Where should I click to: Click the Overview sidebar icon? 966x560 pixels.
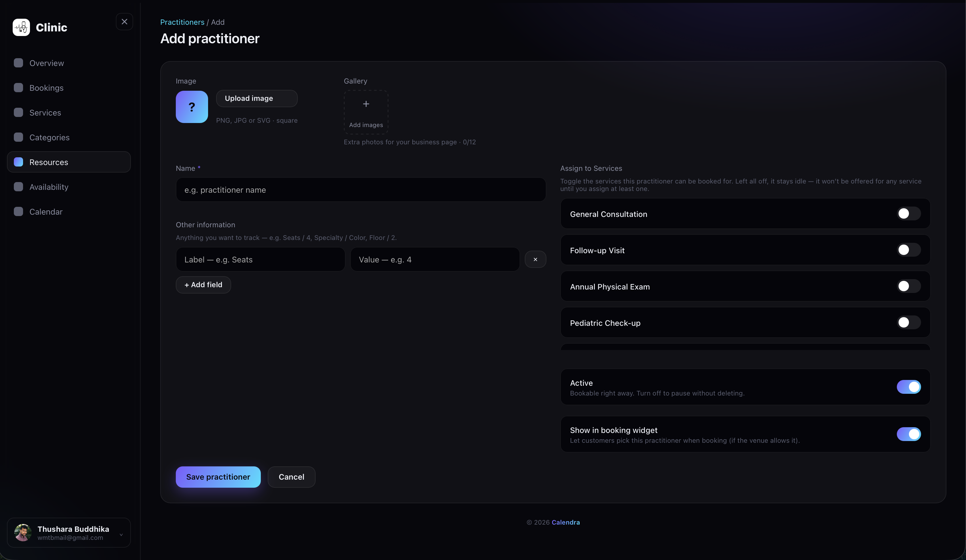tap(18, 63)
